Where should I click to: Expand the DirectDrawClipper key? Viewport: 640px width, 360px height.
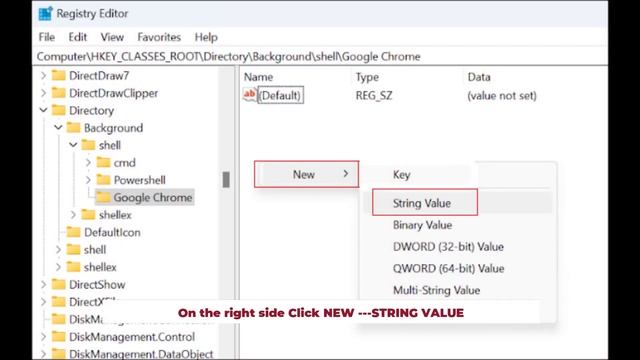click(44, 93)
